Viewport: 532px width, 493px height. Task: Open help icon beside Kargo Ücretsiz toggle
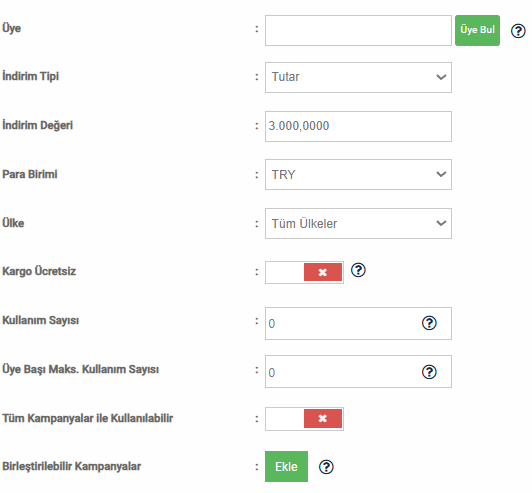pyautogui.click(x=358, y=270)
